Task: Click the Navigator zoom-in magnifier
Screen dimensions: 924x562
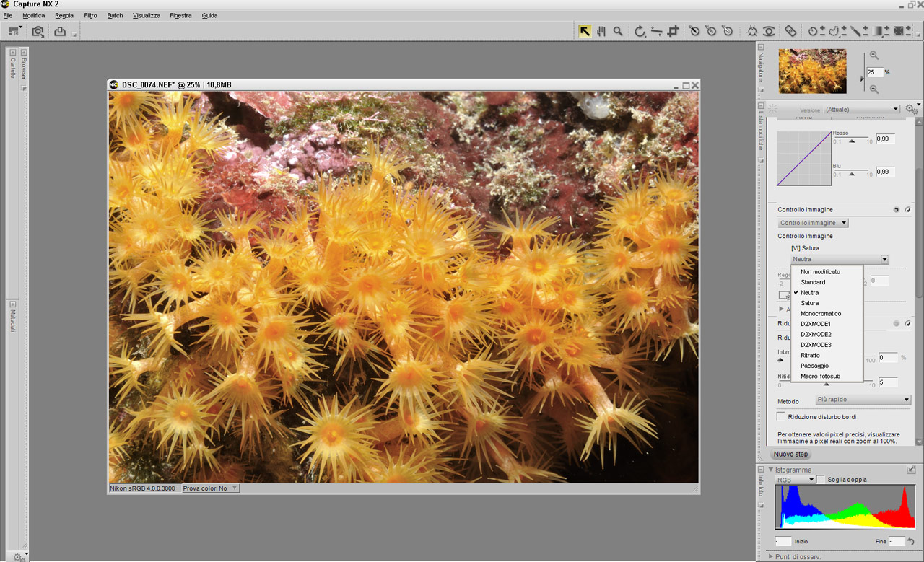Action: 874,56
